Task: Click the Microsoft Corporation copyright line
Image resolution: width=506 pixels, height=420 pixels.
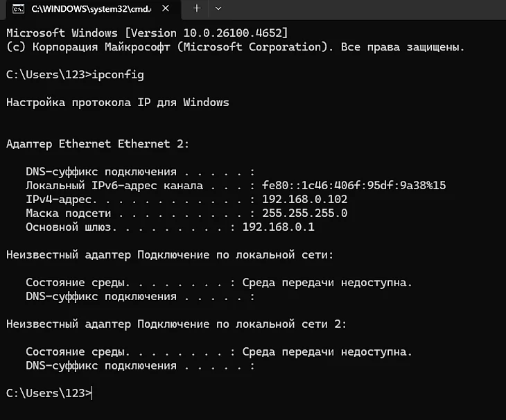Action: pyautogui.click(x=234, y=46)
